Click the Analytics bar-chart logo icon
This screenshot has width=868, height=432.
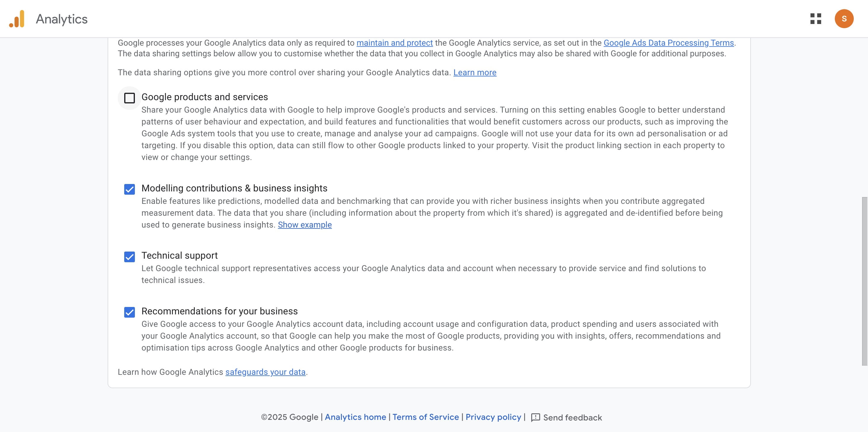tap(17, 19)
